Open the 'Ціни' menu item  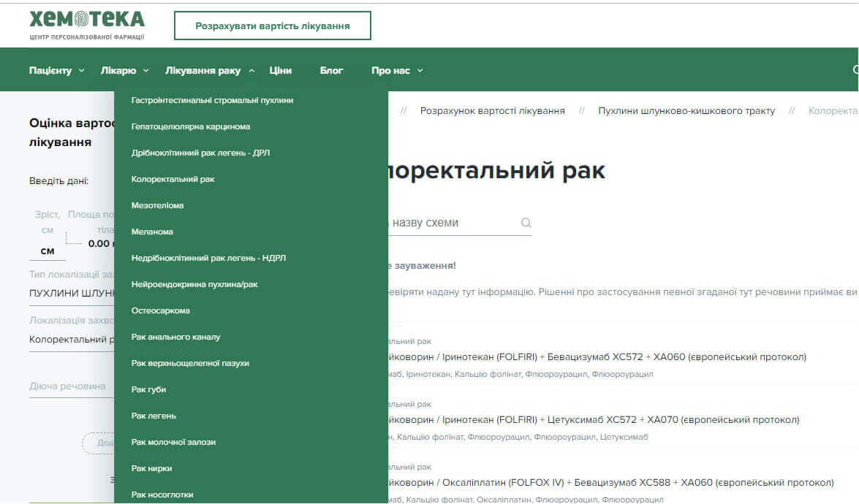pyautogui.click(x=281, y=70)
